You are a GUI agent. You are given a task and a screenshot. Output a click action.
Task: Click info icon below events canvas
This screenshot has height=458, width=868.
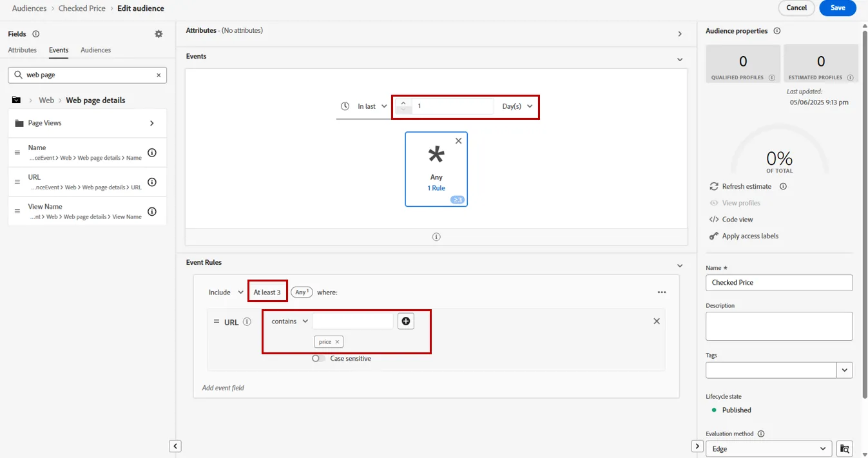click(436, 237)
